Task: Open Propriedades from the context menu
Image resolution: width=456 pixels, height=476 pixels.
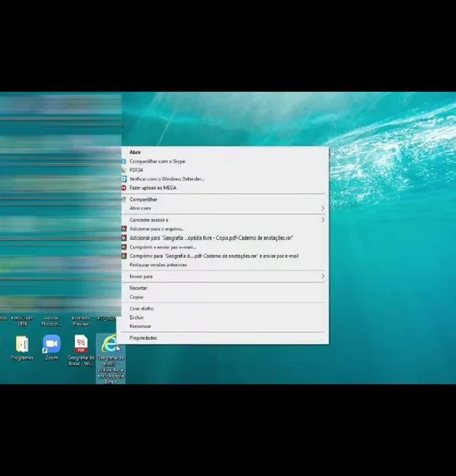Action: point(143,338)
